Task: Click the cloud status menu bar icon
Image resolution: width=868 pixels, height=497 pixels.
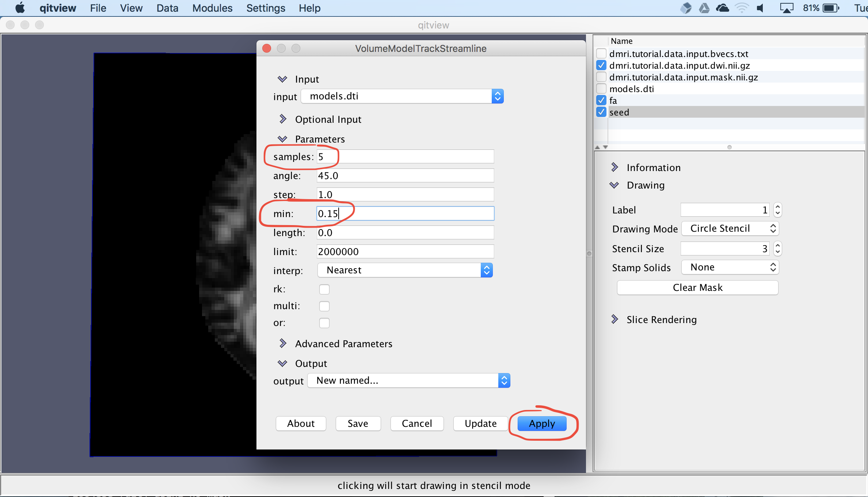Action: [722, 8]
